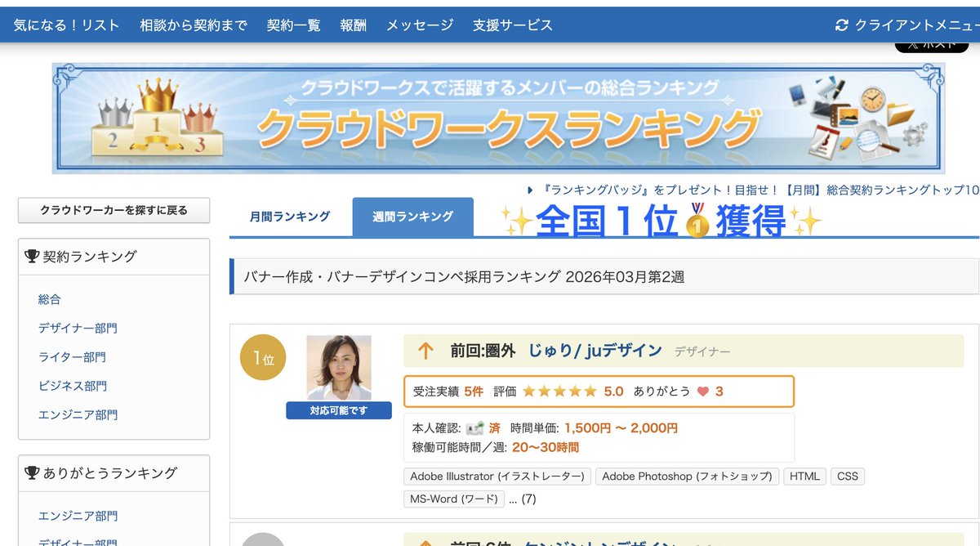Image resolution: width=980 pixels, height=546 pixels.
Task: Click trophy icon beside 契約ランキング
Action: click(32, 257)
